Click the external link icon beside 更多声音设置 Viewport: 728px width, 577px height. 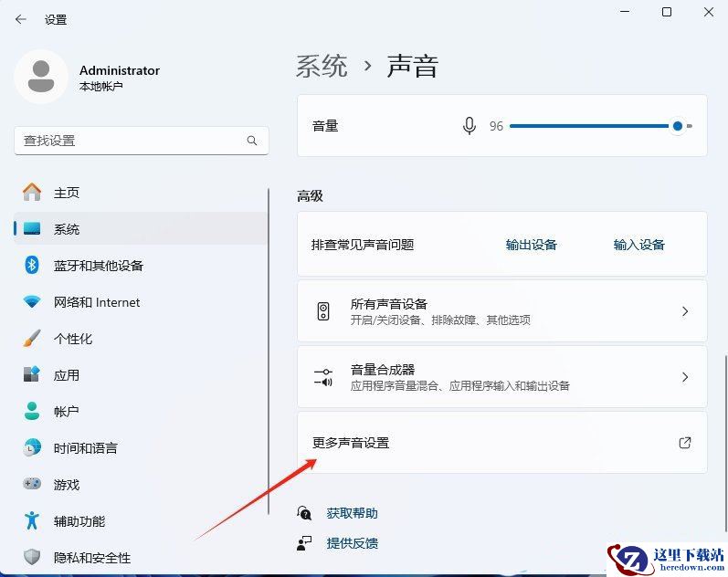pyautogui.click(x=685, y=443)
